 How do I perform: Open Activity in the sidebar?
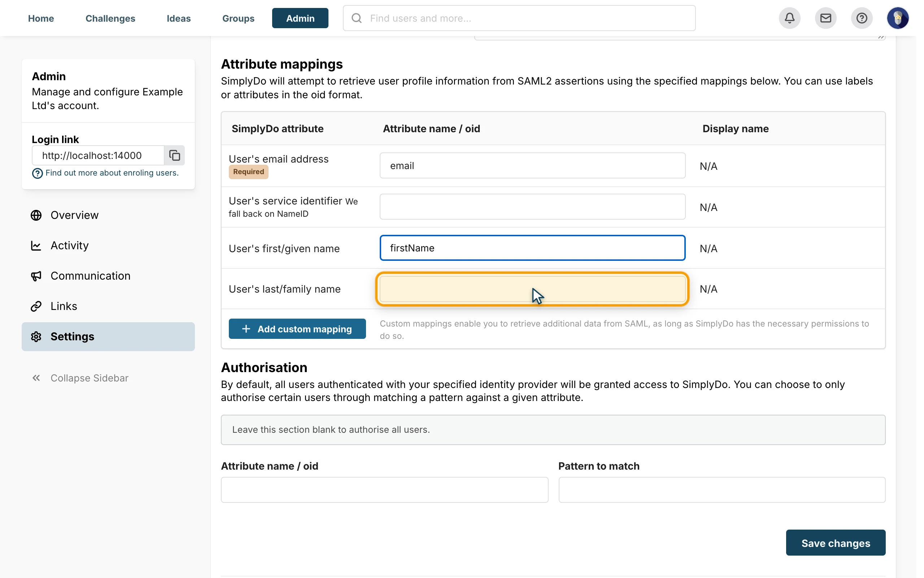pos(108,245)
